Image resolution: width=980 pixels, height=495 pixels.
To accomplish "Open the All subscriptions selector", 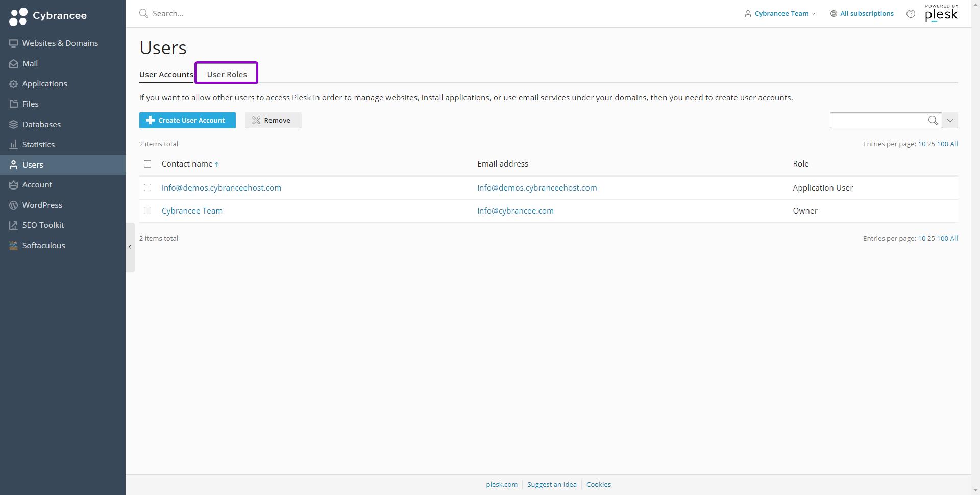I will click(862, 14).
